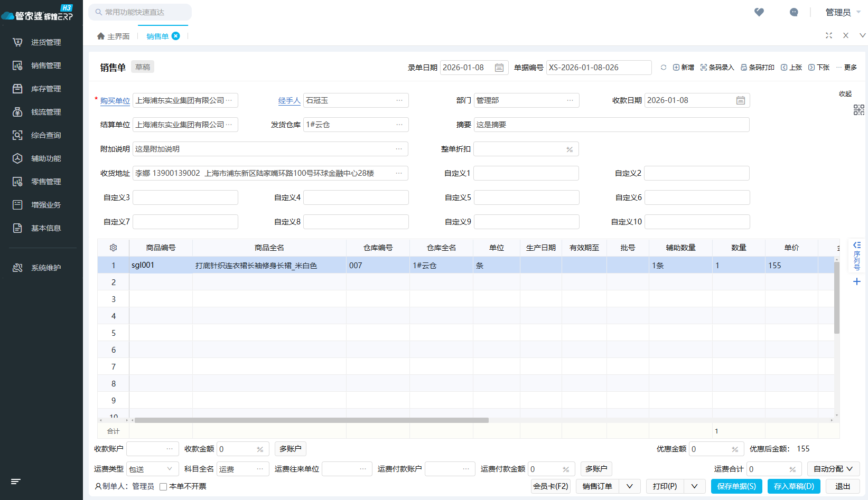The width and height of the screenshot is (868, 500).
Task: Click the 经手人 link
Action: click(x=290, y=101)
